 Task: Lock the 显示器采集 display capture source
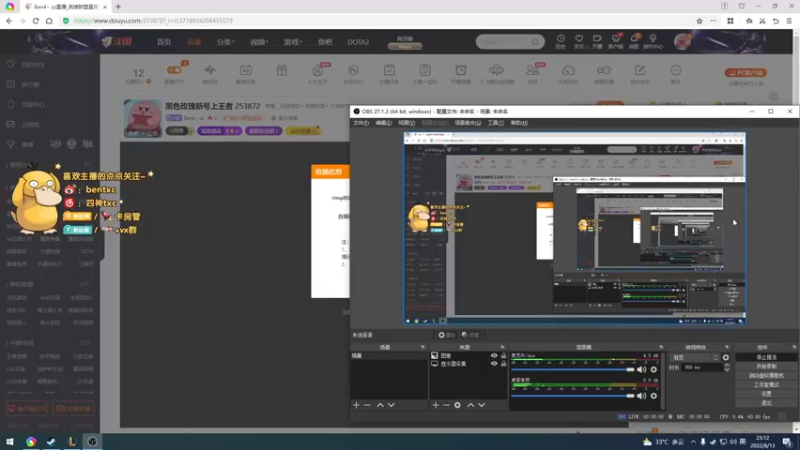(504, 364)
